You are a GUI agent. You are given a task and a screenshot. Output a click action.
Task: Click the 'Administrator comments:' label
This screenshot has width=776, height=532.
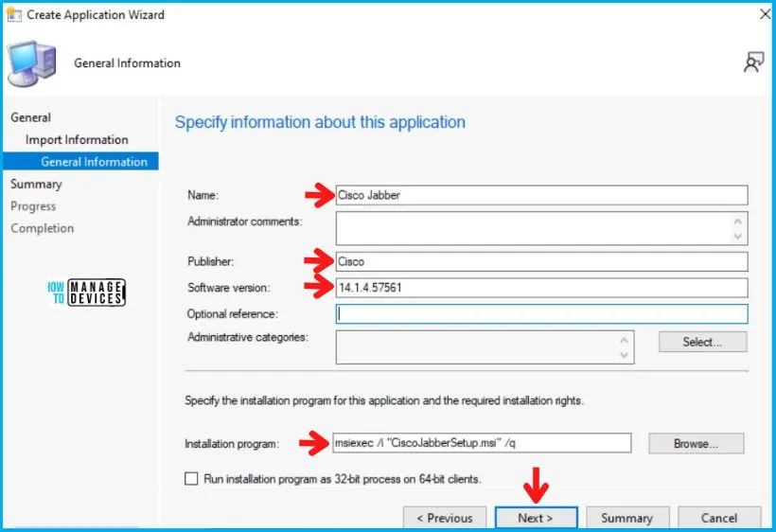244,222
